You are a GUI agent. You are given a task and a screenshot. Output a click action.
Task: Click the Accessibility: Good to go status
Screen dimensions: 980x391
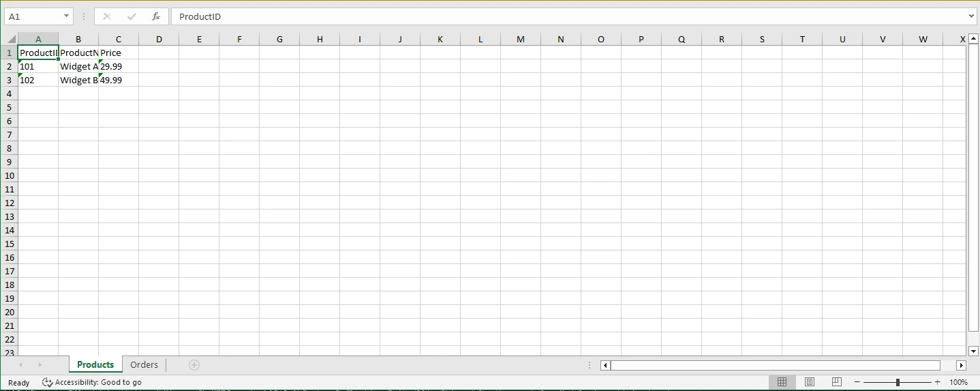point(92,382)
